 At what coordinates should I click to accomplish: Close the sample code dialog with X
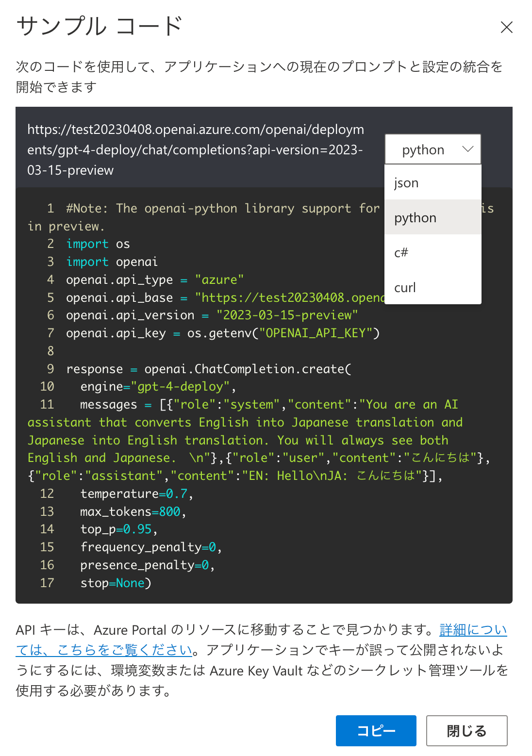[506, 27]
